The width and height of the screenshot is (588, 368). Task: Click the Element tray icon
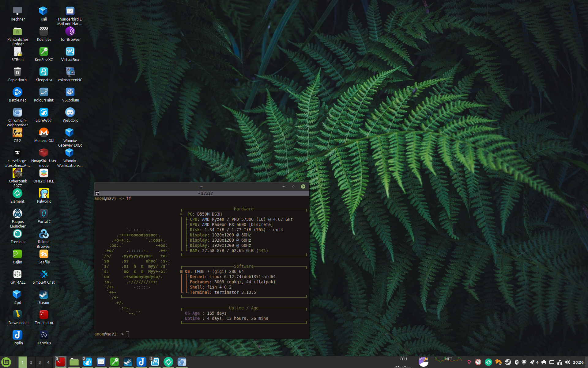point(488,362)
